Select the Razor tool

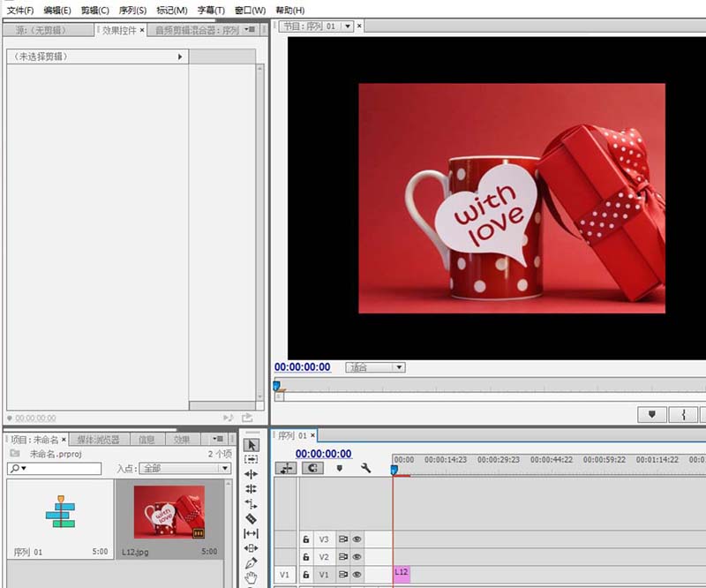(252, 518)
